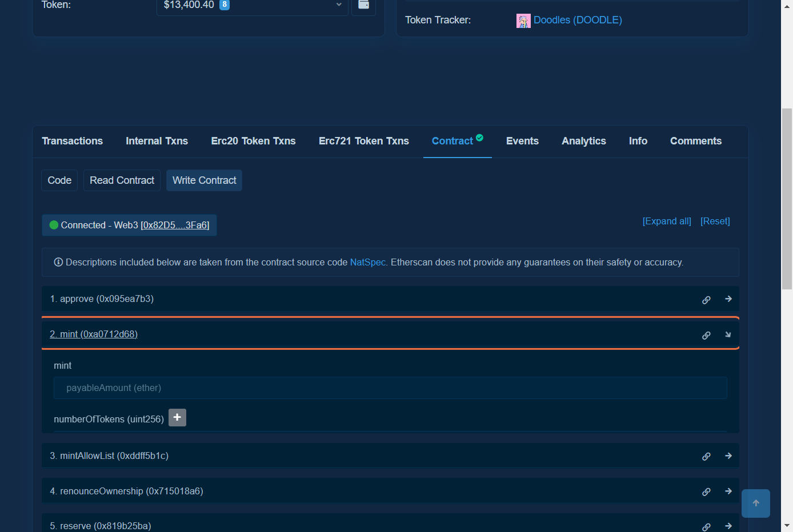Copy permalink icon for approve method
This screenshot has width=793, height=532.
tap(706, 300)
